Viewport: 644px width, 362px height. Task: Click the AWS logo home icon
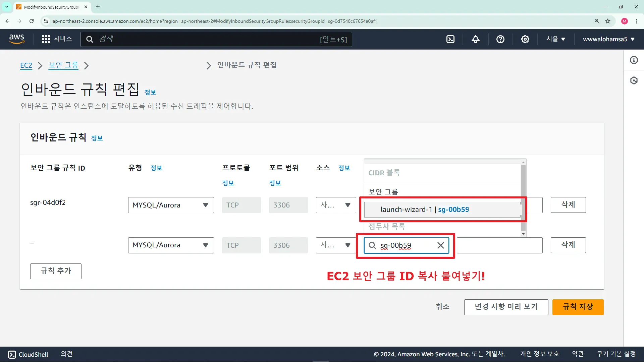click(17, 39)
